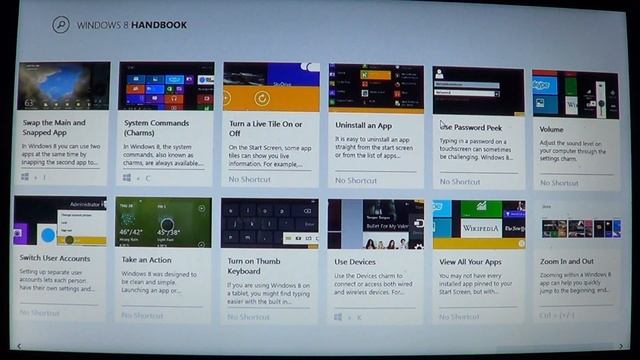The height and width of the screenshot is (360, 640).
Task: Click description 'It is easy to uninstall an app'
Action: pos(374,148)
